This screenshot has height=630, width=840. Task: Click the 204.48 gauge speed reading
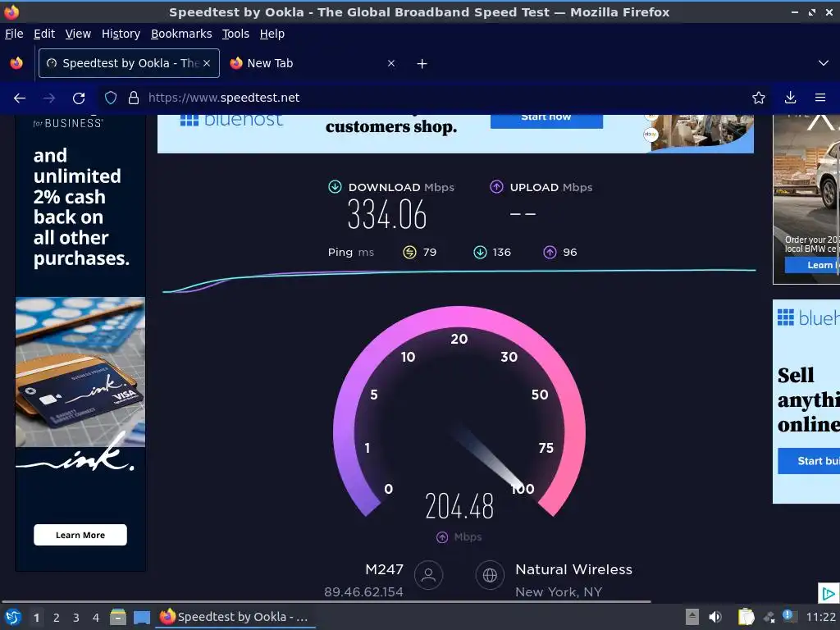[459, 506]
